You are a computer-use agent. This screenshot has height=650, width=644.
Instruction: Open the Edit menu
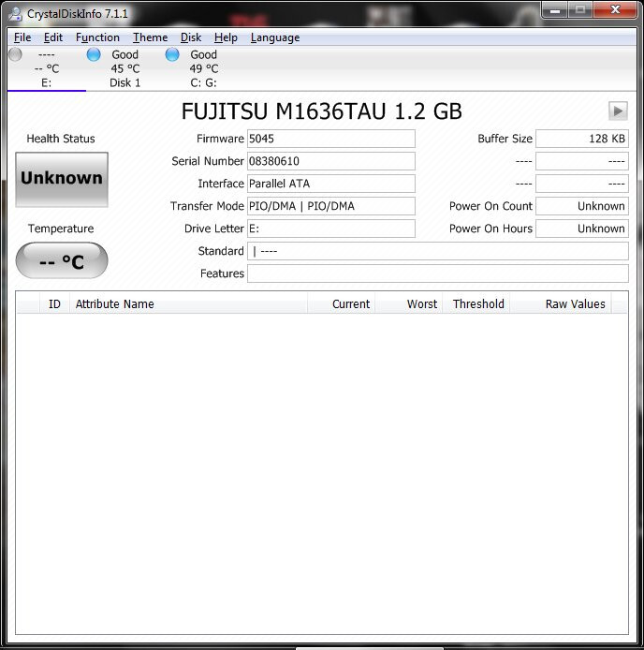coord(53,37)
